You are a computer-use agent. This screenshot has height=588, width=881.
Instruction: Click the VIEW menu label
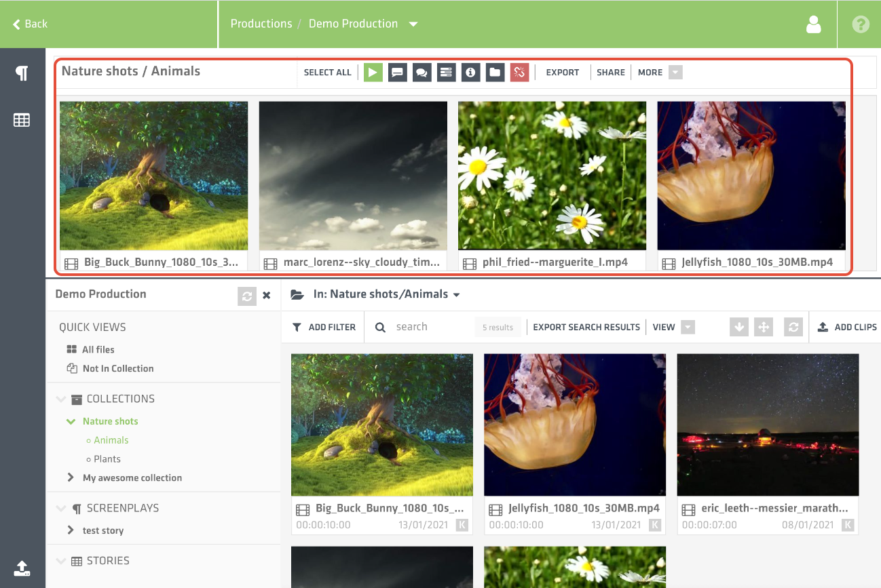coord(664,327)
